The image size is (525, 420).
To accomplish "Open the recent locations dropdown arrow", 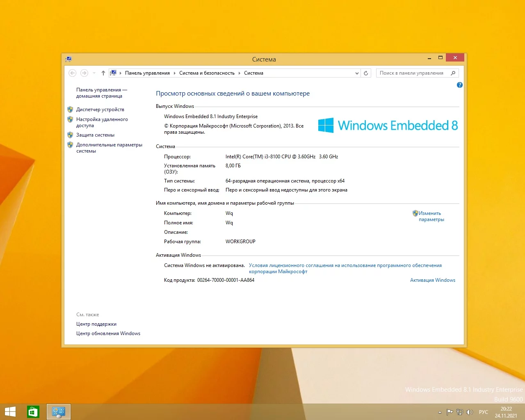I will [94, 73].
